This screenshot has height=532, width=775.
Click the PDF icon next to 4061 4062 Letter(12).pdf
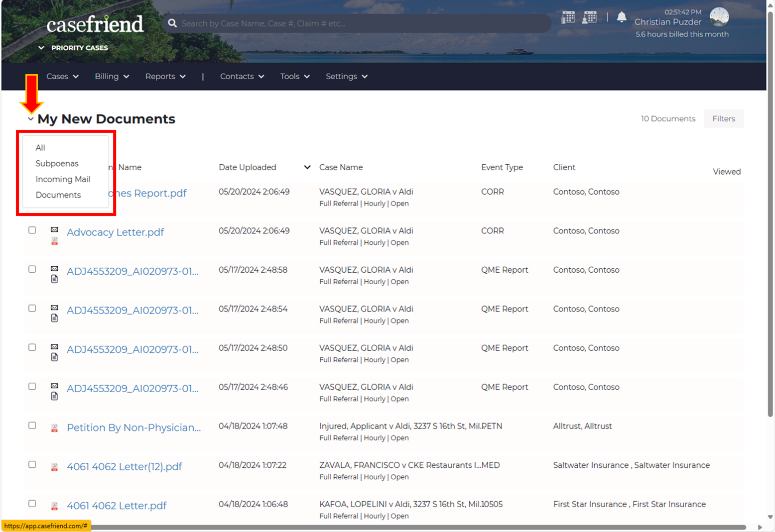(x=54, y=467)
